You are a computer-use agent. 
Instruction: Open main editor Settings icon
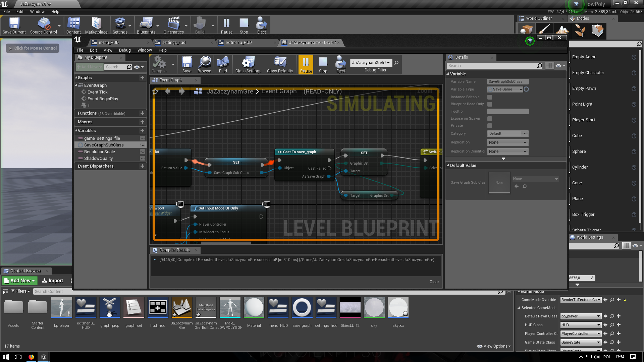[x=120, y=25]
